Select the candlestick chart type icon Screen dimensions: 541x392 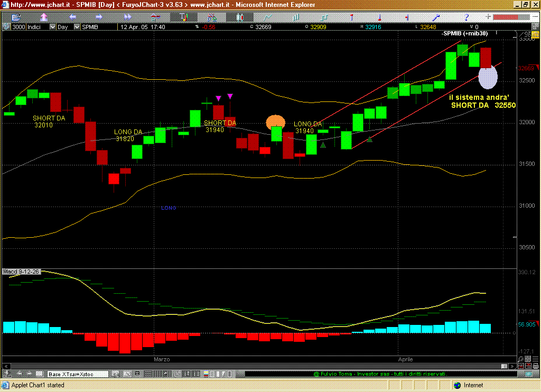pos(240,16)
